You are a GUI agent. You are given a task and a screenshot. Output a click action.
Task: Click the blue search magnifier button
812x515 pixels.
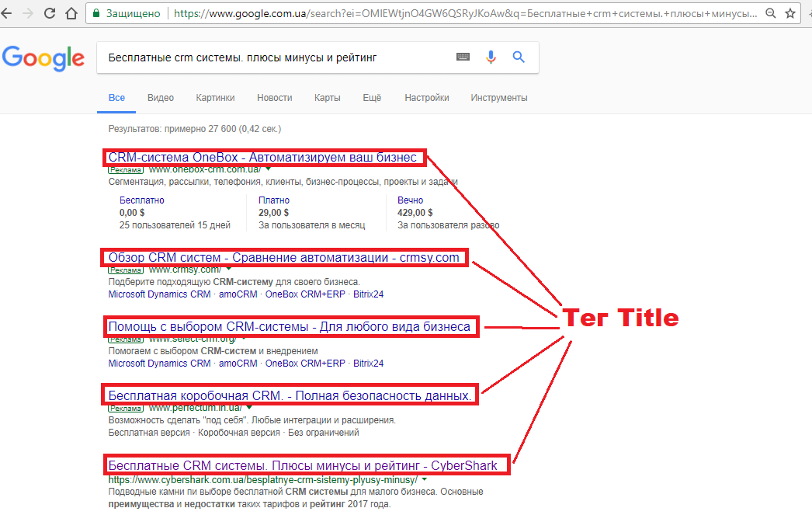click(x=519, y=57)
